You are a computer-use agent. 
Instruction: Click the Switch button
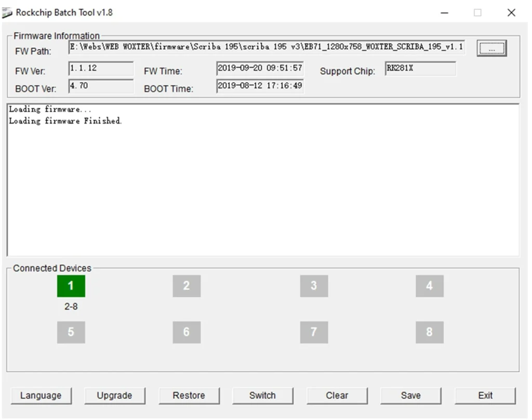pyautogui.click(x=262, y=396)
